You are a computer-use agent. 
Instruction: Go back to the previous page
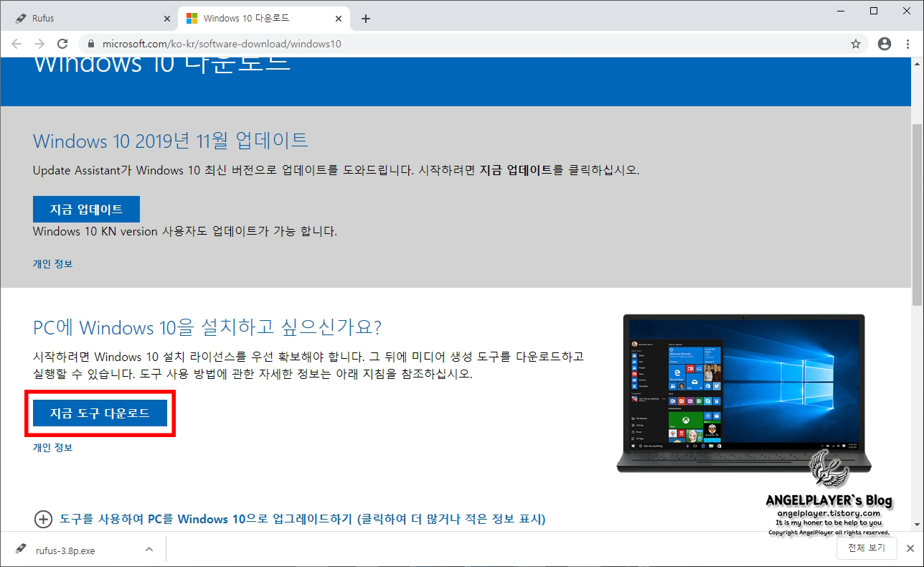pyautogui.click(x=16, y=44)
